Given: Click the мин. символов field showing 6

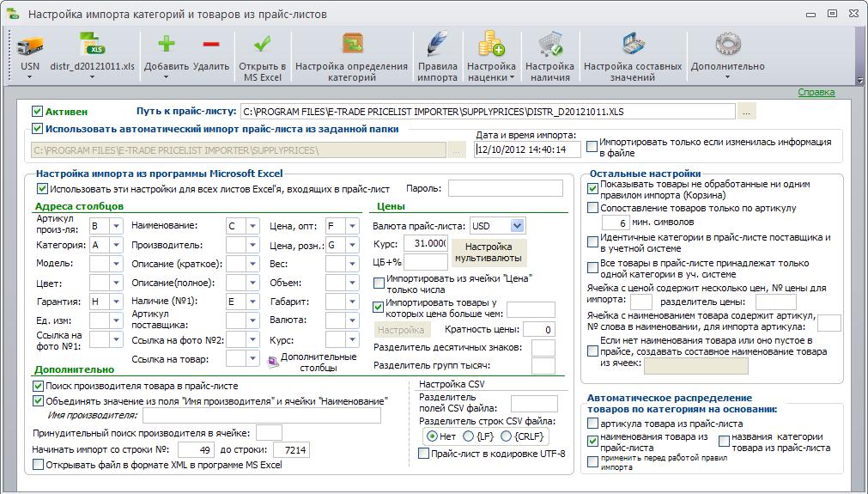Looking at the screenshot, I should coord(615,223).
